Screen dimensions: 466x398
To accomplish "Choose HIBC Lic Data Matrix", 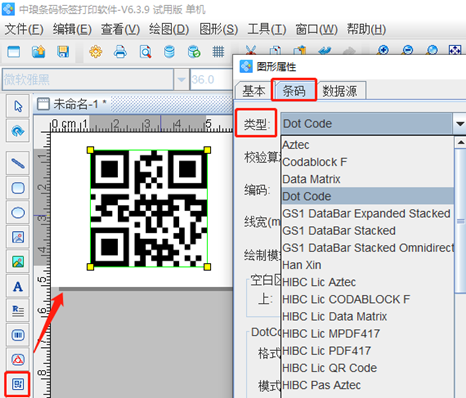I will pos(368,317).
